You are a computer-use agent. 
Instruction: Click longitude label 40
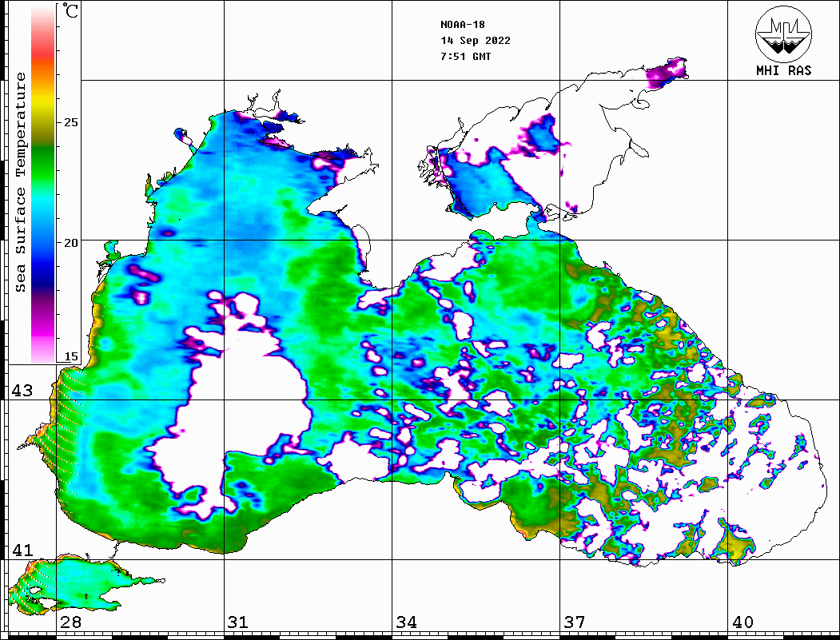coord(742,622)
